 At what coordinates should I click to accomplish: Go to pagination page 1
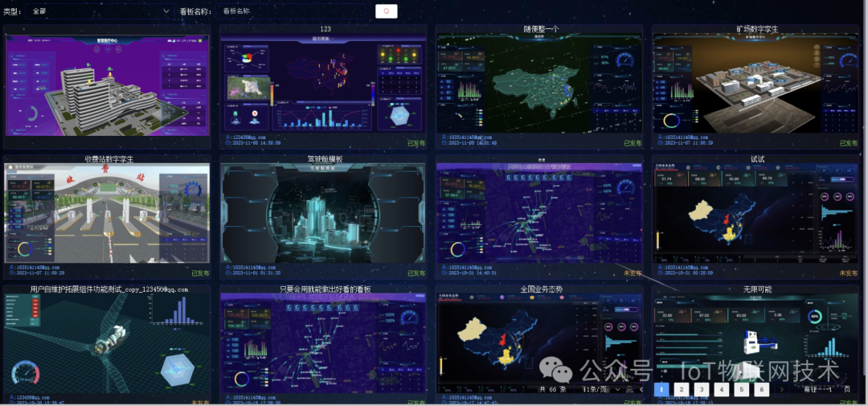click(661, 389)
